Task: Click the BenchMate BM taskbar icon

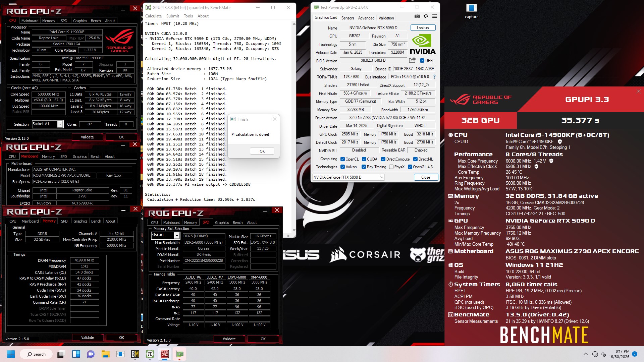Action: 135,354
